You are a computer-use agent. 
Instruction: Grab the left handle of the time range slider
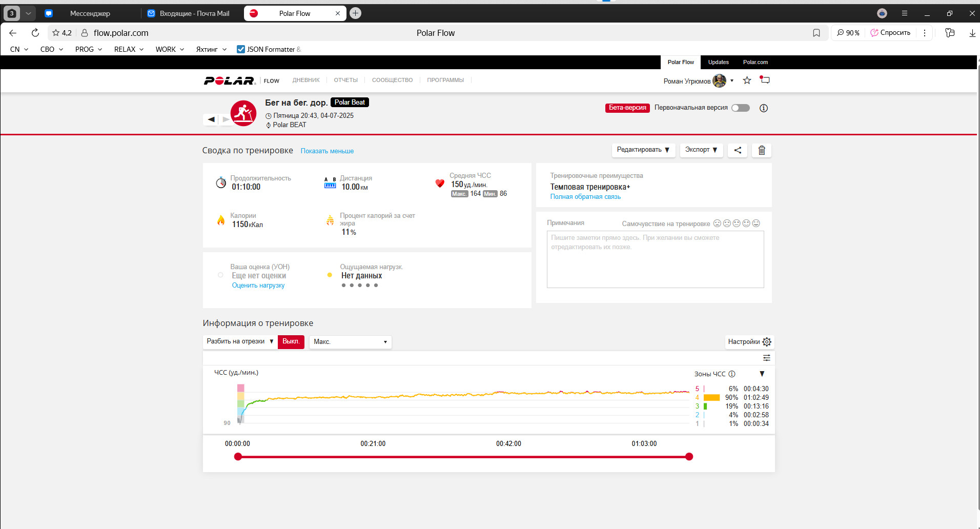point(238,457)
